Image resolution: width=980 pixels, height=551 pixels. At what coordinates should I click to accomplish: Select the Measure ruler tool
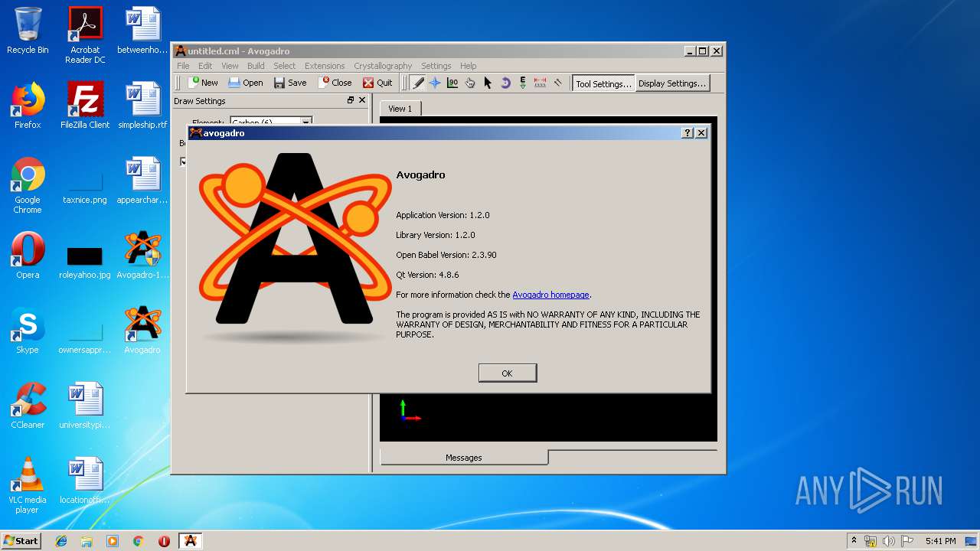tap(541, 83)
